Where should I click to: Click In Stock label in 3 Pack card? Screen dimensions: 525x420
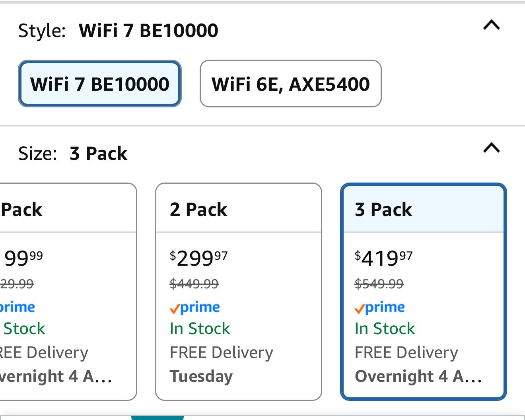[385, 329]
